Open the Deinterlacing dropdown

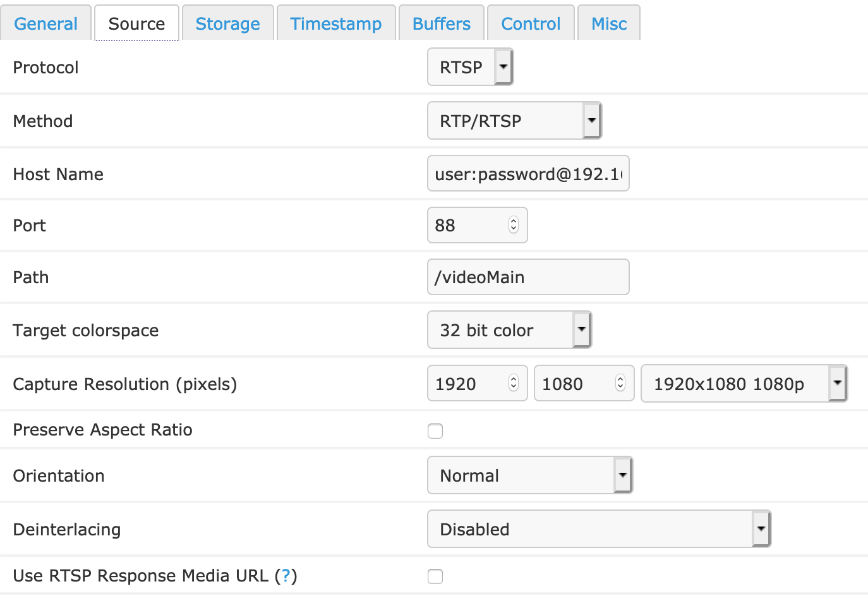coord(761,528)
